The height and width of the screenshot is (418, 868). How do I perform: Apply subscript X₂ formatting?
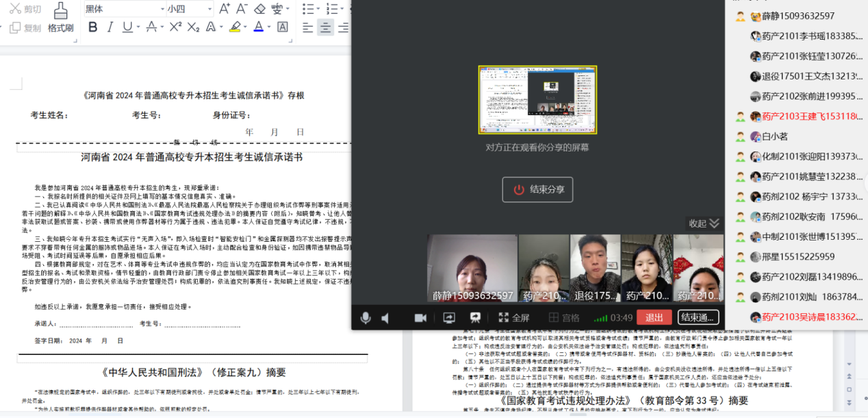pyautogui.click(x=193, y=27)
